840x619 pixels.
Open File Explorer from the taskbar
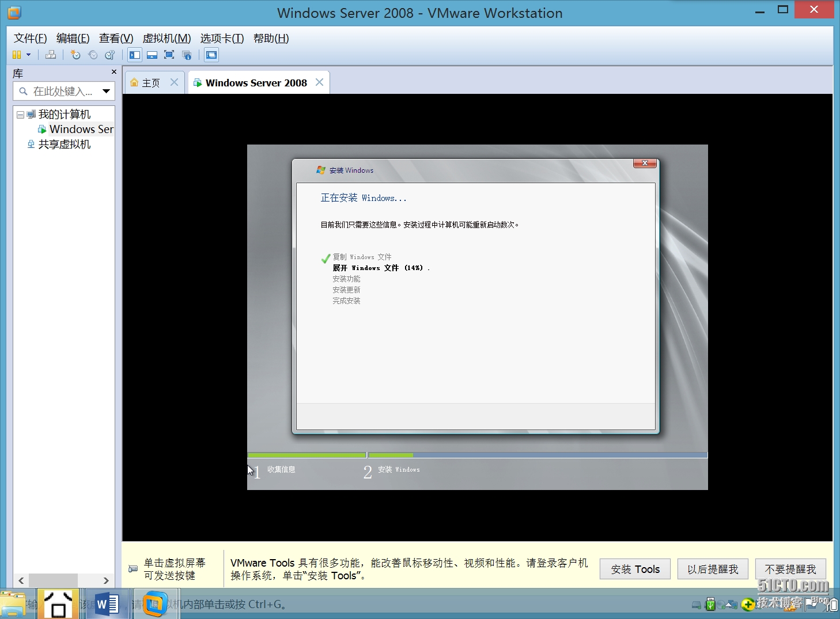pyautogui.click(x=14, y=605)
